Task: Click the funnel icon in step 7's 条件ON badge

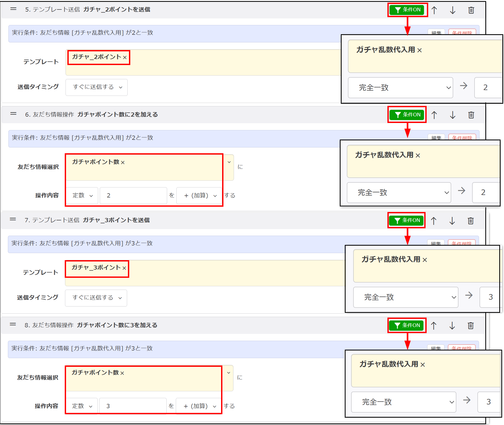Action: pos(397,220)
